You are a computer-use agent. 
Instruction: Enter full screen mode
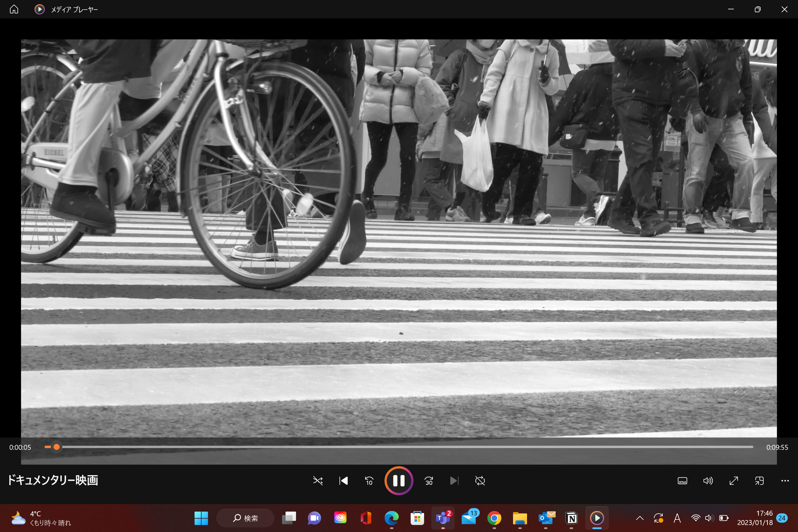click(734, 480)
